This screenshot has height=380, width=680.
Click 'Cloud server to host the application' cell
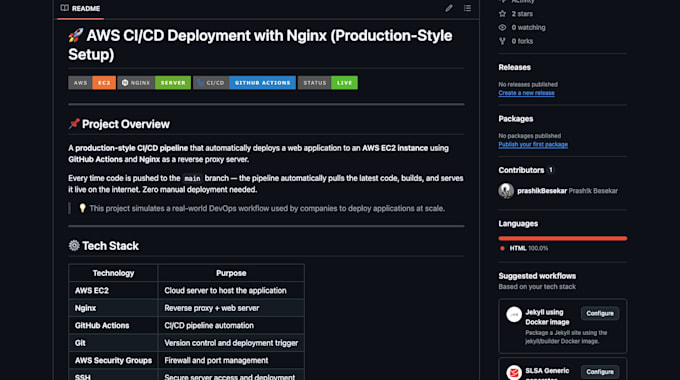click(231, 291)
